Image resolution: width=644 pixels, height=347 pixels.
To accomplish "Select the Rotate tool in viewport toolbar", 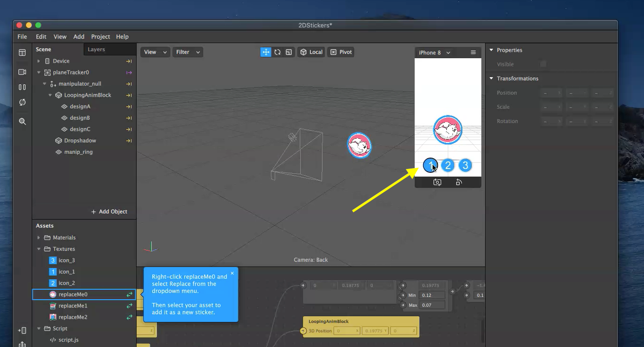I will click(x=277, y=52).
